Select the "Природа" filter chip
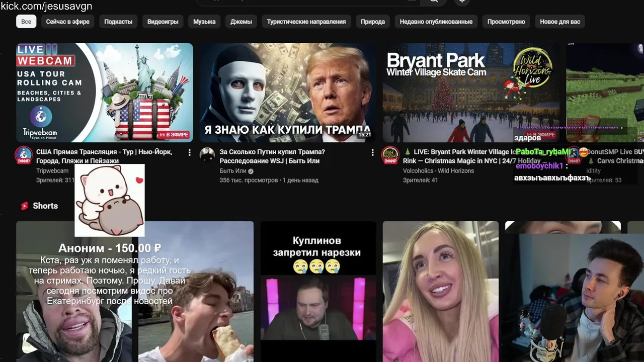This screenshot has height=362, width=644. pos(373,22)
